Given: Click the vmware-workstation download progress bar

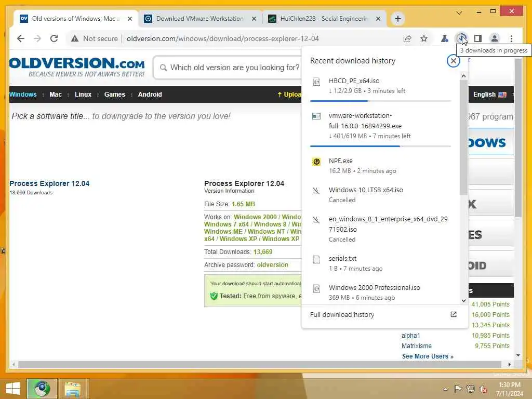Looking at the screenshot, I should (380, 146).
